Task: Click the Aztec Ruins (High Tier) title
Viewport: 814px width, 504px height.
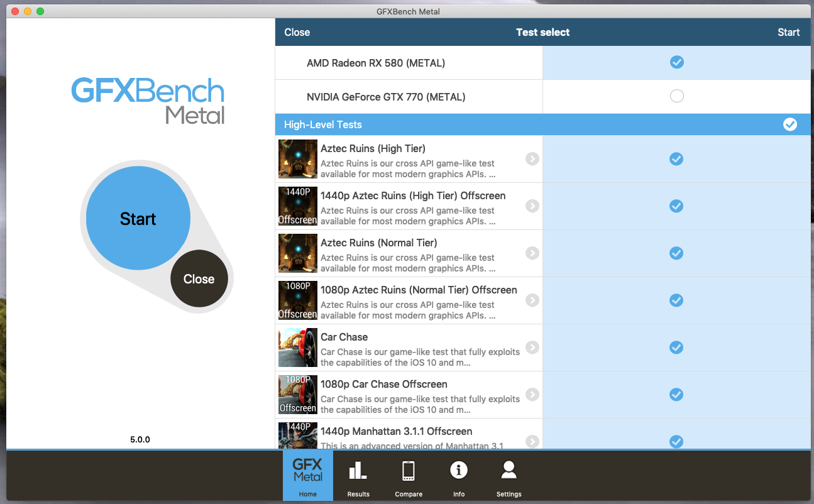Action: (x=373, y=149)
